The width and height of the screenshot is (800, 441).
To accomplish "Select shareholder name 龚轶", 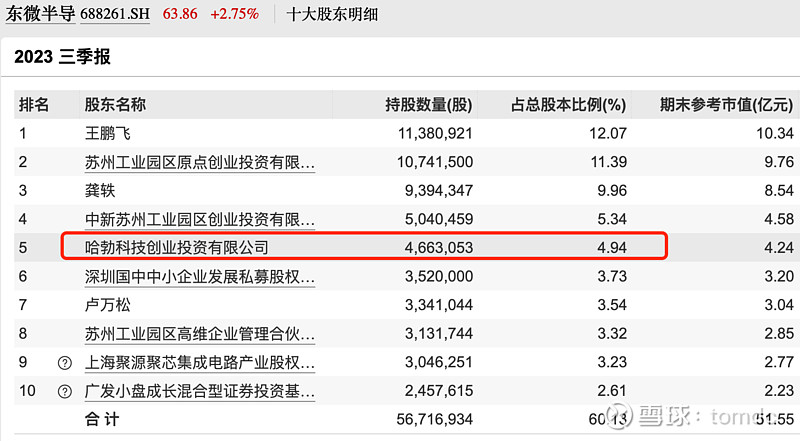I will (100, 190).
